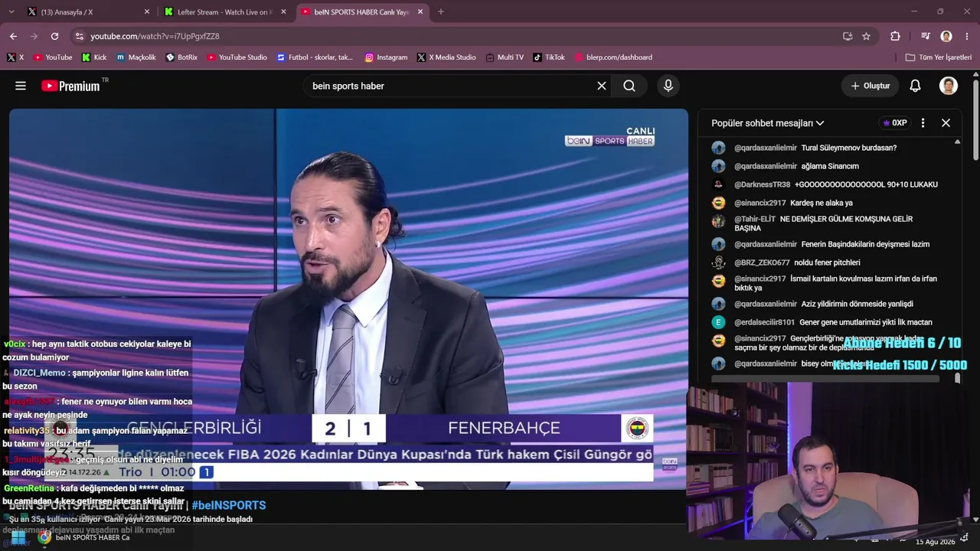The image size is (980, 551).
Task: Click username @erdalsecilir8101 in chat
Action: click(765, 322)
